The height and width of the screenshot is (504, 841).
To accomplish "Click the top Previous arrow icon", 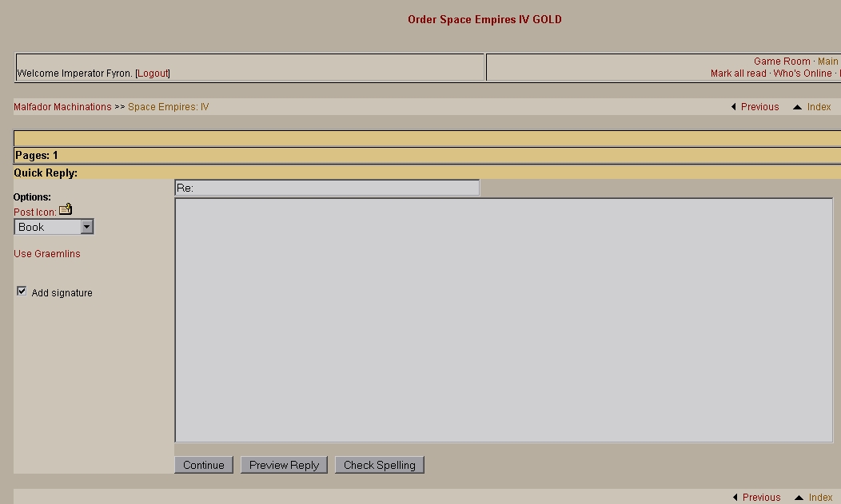I will (734, 107).
